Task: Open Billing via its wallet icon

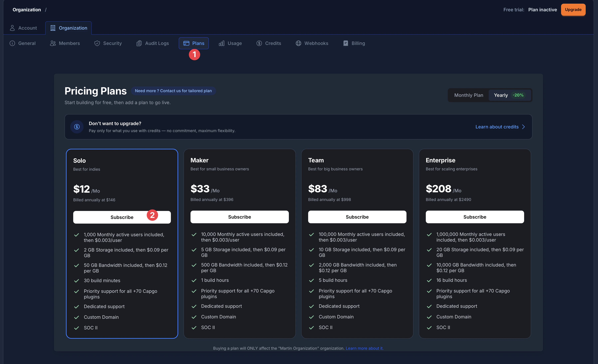Action: pos(346,43)
